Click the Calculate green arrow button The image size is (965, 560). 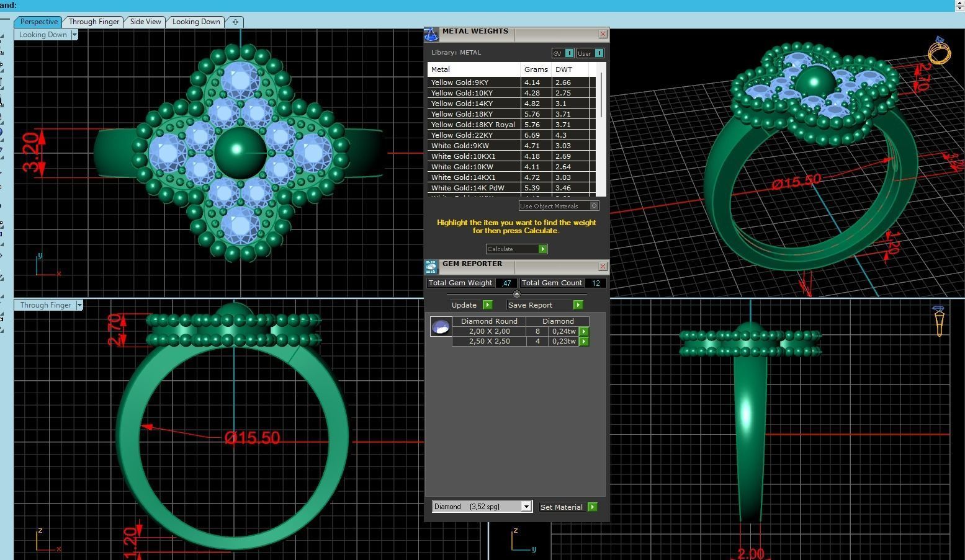pyautogui.click(x=542, y=249)
